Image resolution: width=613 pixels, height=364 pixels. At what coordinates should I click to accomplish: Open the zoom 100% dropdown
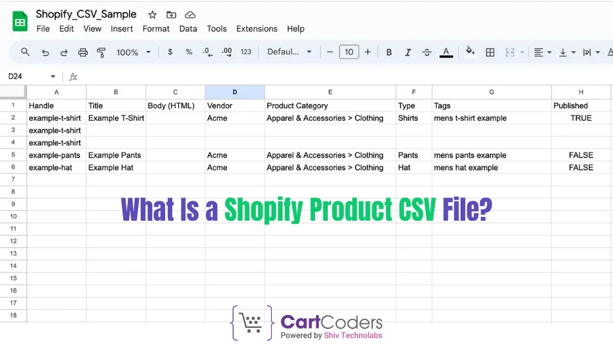pos(134,52)
